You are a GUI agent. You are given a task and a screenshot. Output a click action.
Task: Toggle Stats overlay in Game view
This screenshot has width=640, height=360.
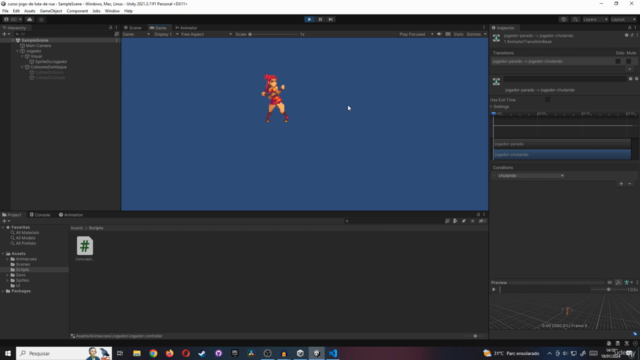tap(458, 34)
